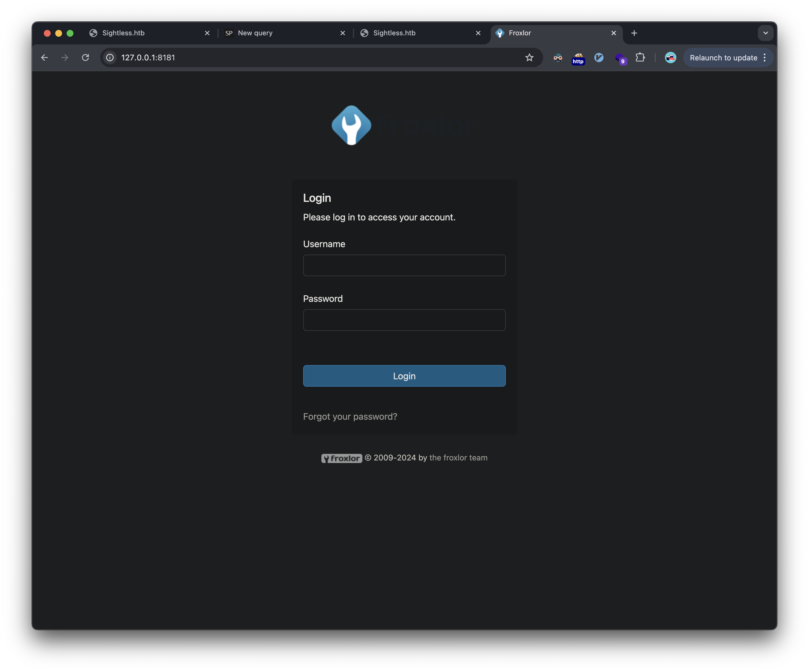Go back to the previous page
Screen dimensions: 809x672
point(45,58)
